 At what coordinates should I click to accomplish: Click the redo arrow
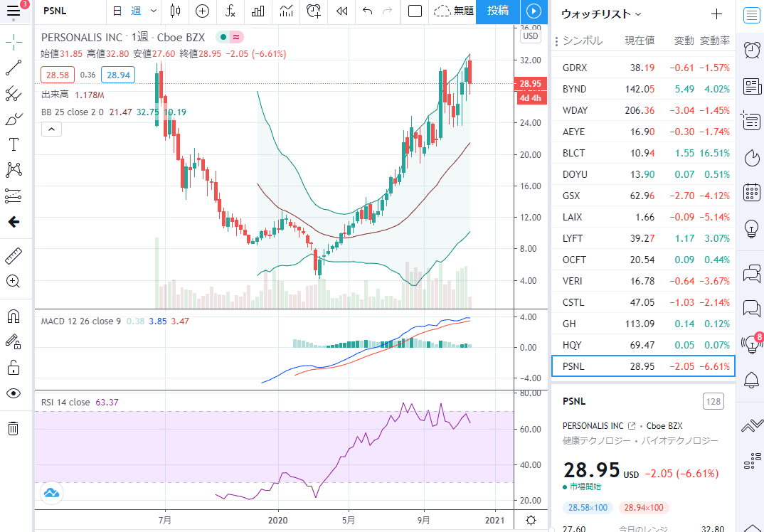[388, 11]
